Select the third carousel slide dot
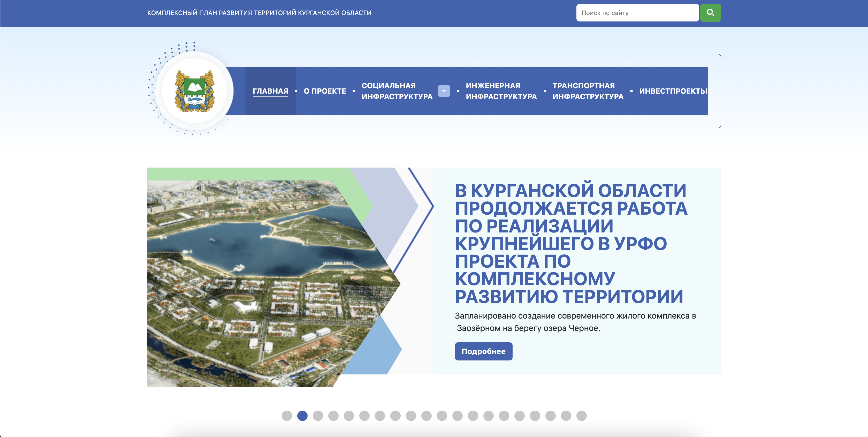Viewport: 868px width, 437px height. click(318, 416)
